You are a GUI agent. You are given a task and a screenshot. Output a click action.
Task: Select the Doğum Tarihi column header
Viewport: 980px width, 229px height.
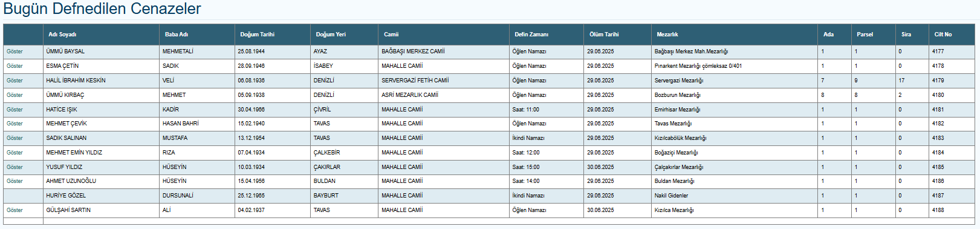(x=257, y=35)
